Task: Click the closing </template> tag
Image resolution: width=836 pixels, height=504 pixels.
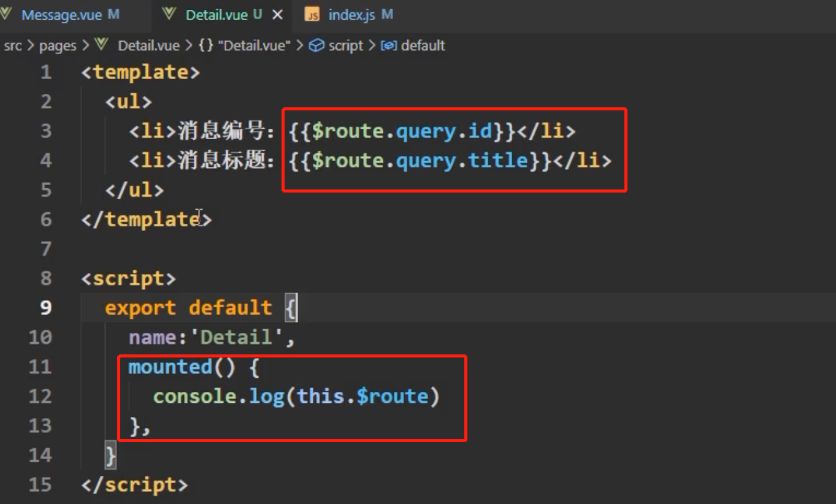Action: 147,219
